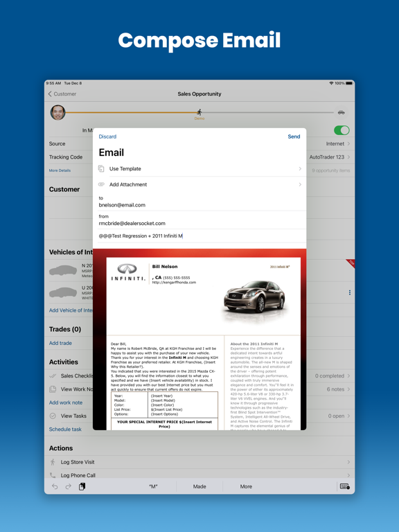The width and height of the screenshot is (399, 532).
Task: Select second vehicle silhouette thumbnail
Action: pos(63,292)
